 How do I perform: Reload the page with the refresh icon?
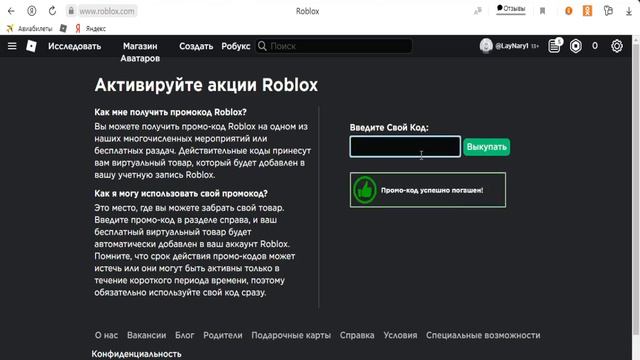coord(52,11)
